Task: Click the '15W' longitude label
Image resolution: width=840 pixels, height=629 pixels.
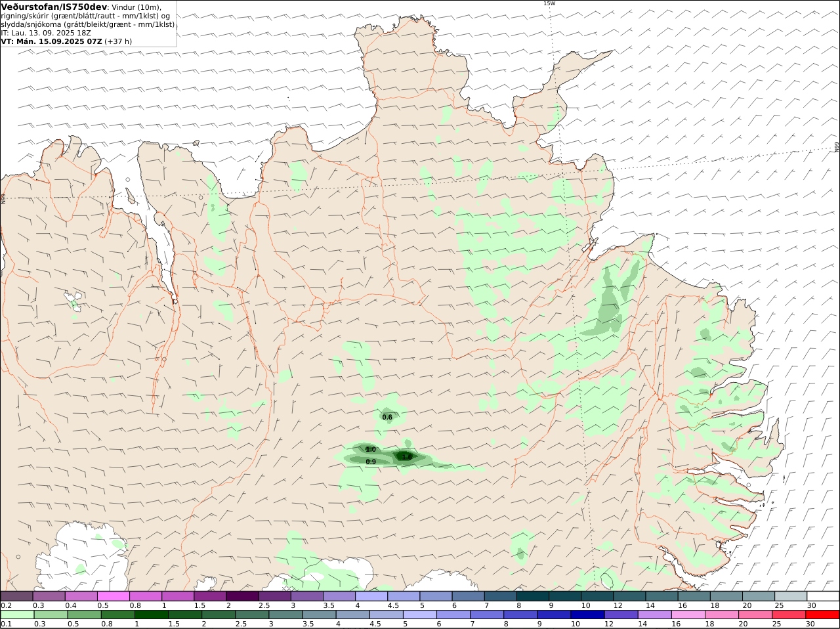Action: click(549, 3)
